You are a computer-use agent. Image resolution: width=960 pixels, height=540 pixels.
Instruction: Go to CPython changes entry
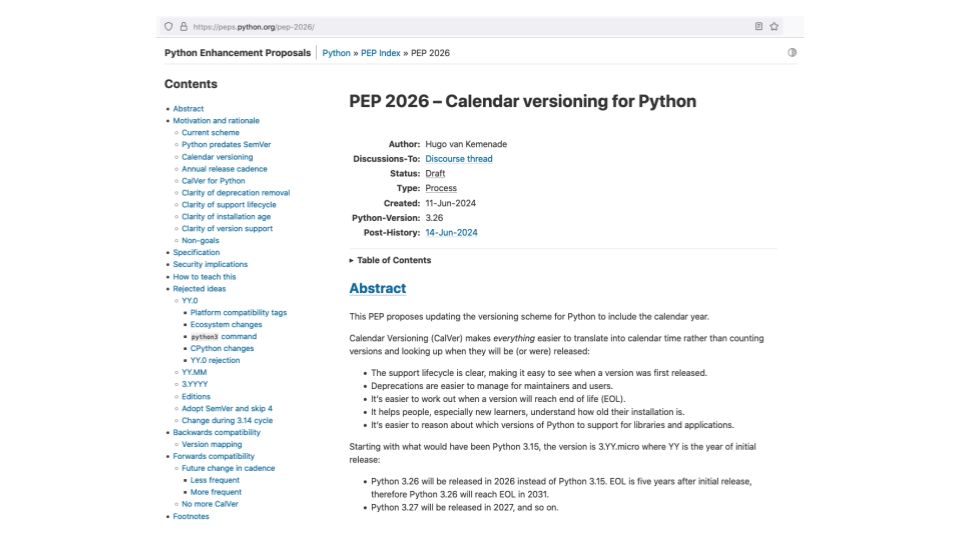[222, 348]
